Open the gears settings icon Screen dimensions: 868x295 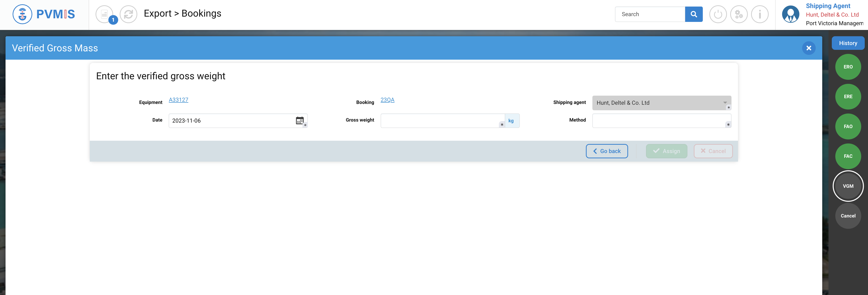coord(739,14)
